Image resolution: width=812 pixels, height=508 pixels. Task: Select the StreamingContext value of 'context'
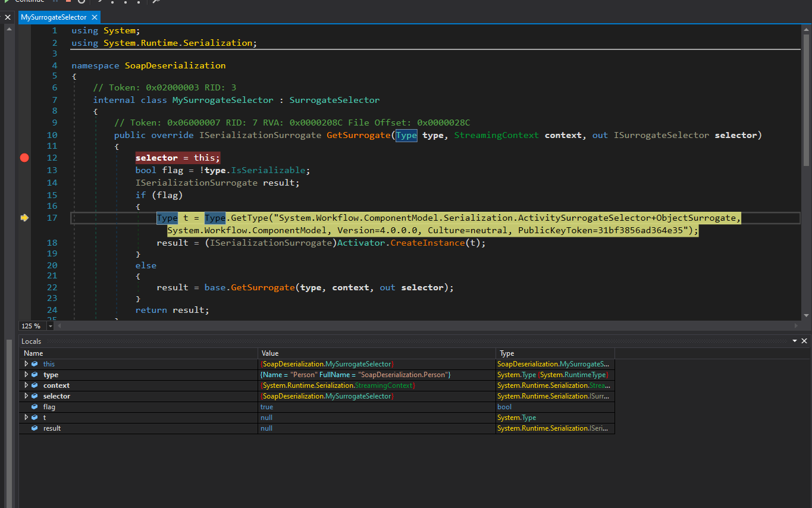pos(337,385)
